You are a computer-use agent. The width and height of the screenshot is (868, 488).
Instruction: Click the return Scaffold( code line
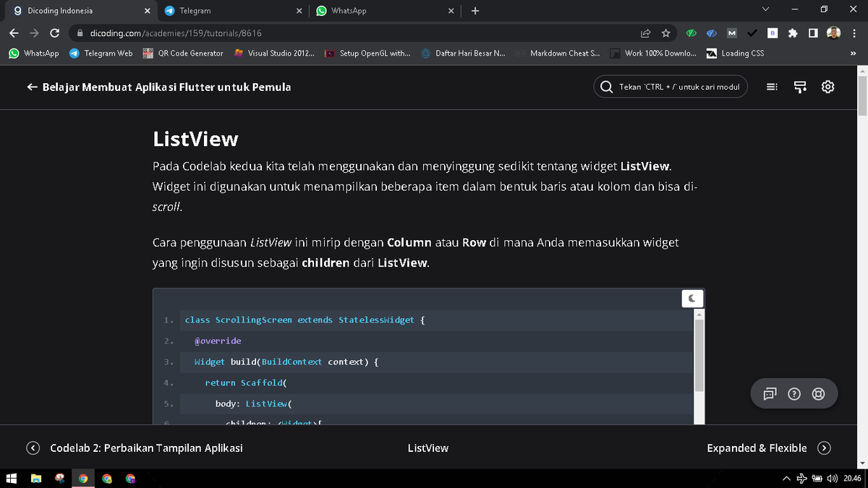coord(246,382)
